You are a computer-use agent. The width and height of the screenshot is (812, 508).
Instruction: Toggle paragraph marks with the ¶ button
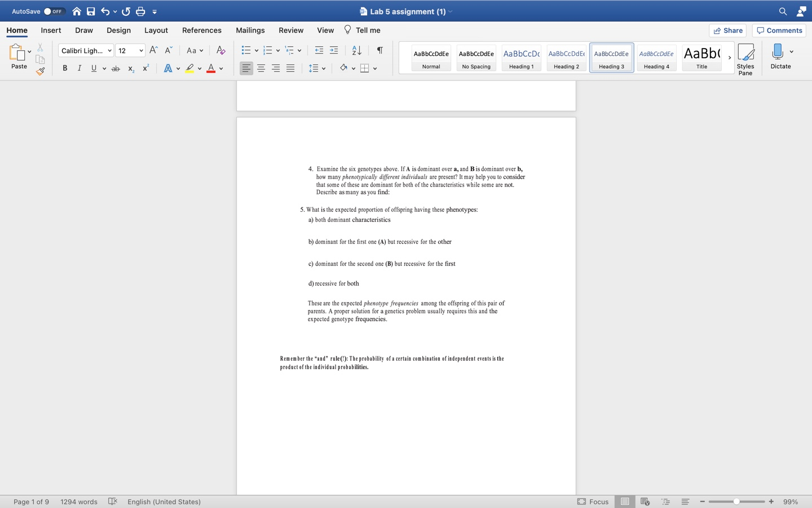pos(379,50)
